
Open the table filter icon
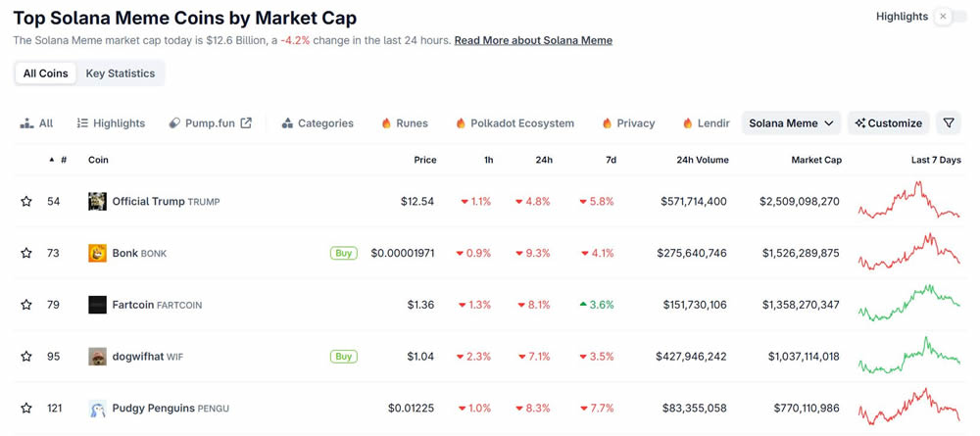(x=949, y=123)
